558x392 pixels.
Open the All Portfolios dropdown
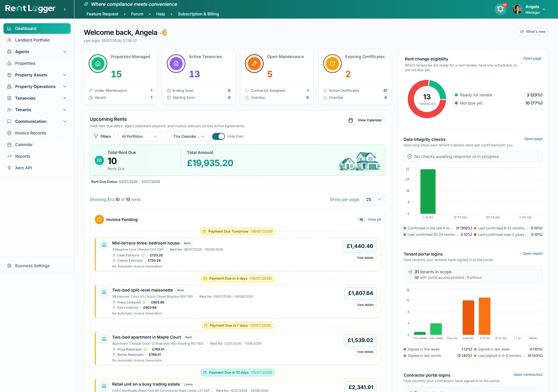pos(139,136)
